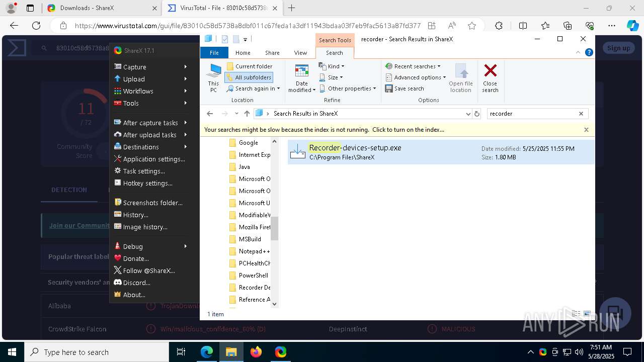This screenshot has width=644, height=362.
Task: Expand recent locations dropdown arrow
Action: 236,114
